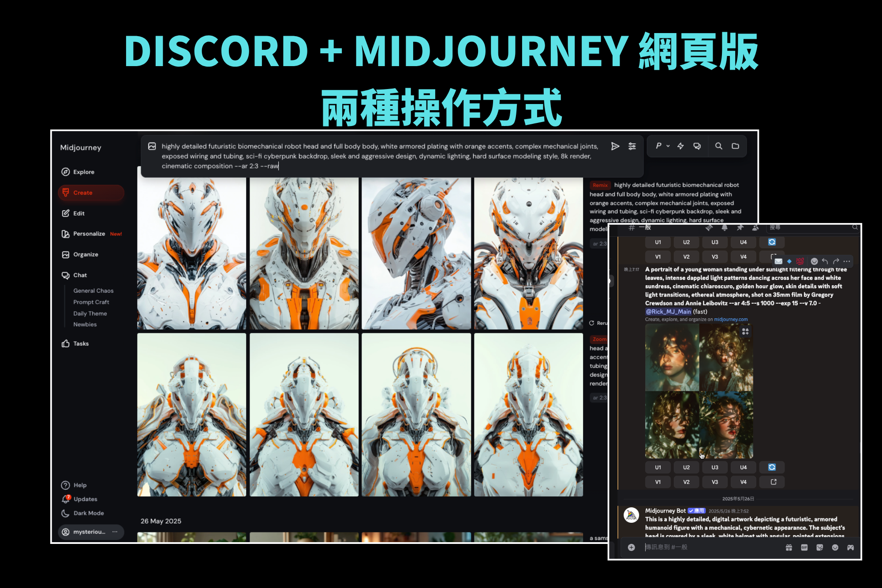The width and height of the screenshot is (882, 588).
Task: Go to Organize in sidebar
Action: [x=85, y=254]
